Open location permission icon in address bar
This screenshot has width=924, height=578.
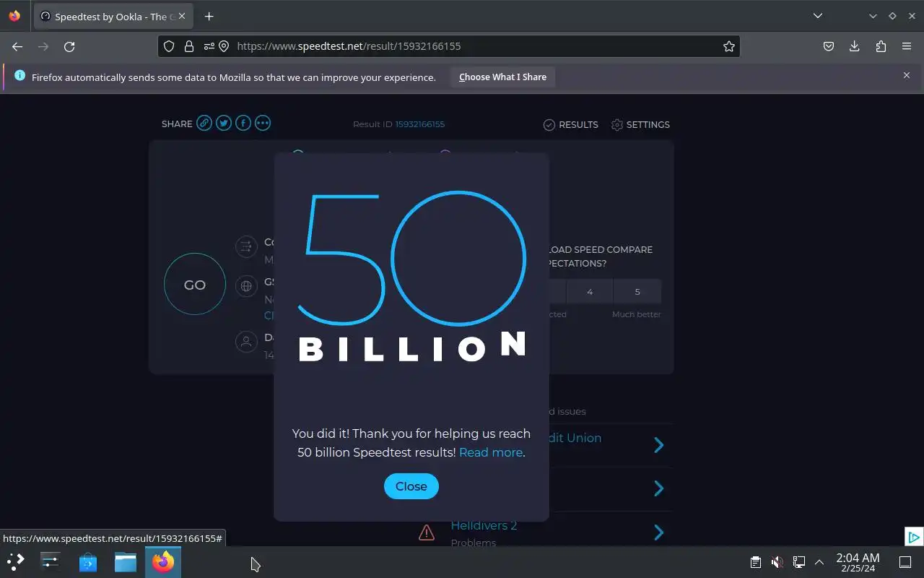[224, 46]
